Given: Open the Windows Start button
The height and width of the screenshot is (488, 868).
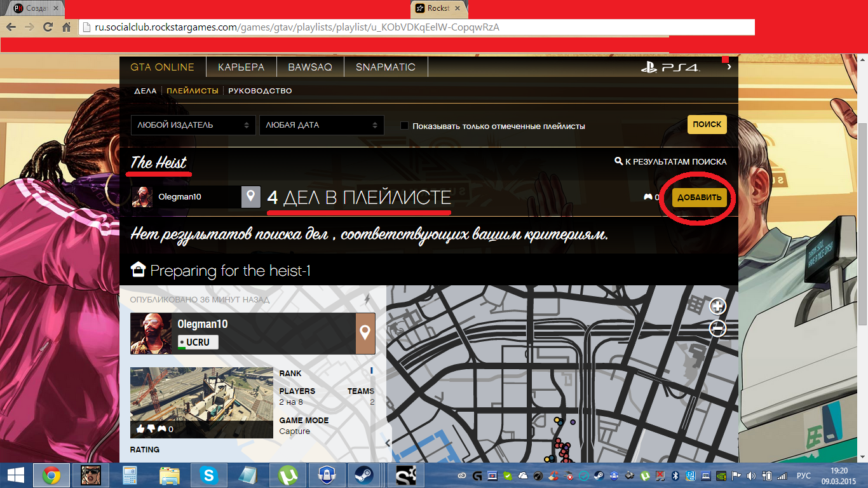Looking at the screenshot, I should point(15,475).
